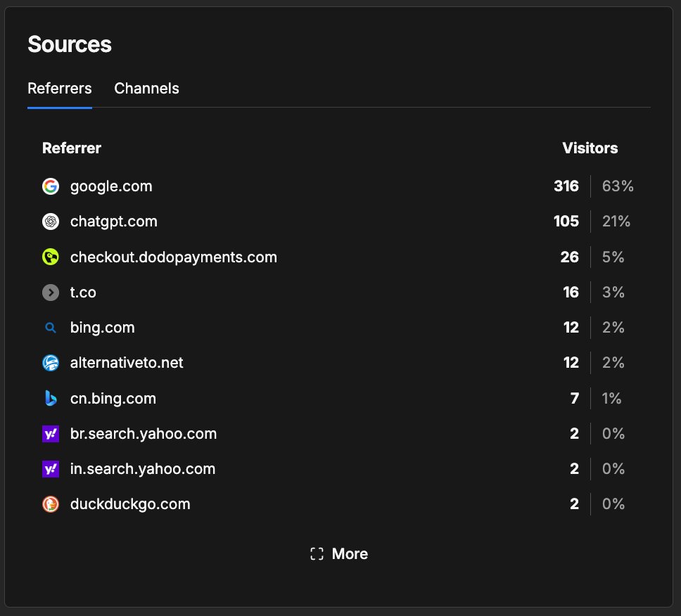The image size is (681, 616).
Task: Click the 2 visitors count for duckduckgo.com
Action: pyautogui.click(x=574, y=504)
